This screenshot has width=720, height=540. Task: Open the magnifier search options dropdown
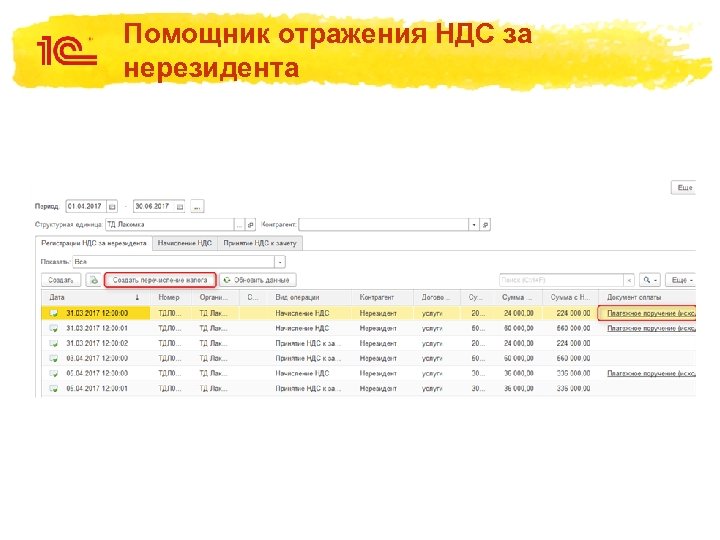[650, 280]
